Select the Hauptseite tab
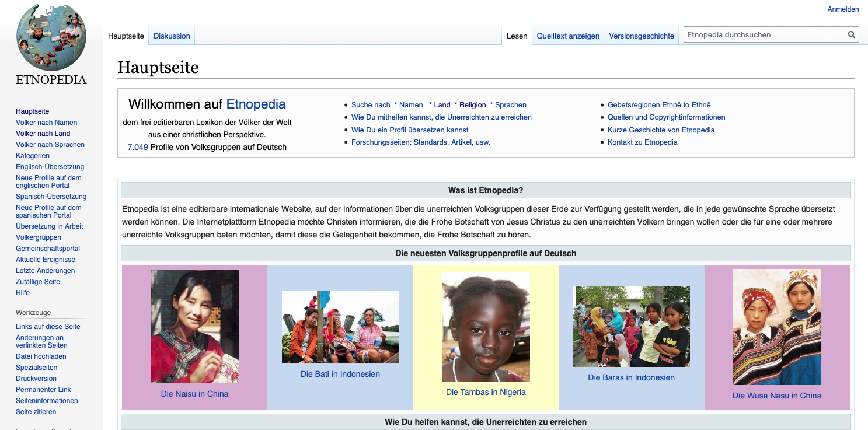The width and height of the screenshot is (868, 430). [126, 36]
